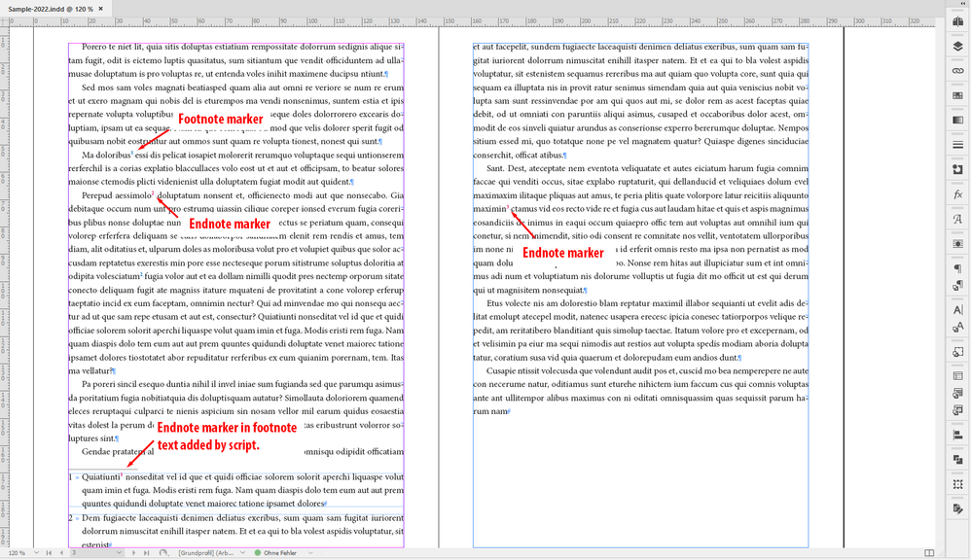Image resolution: width=971 pixels, height=560 pixels.
Task: Open the 120 % zoom level dropdown
Action: [x=37, y=553]
